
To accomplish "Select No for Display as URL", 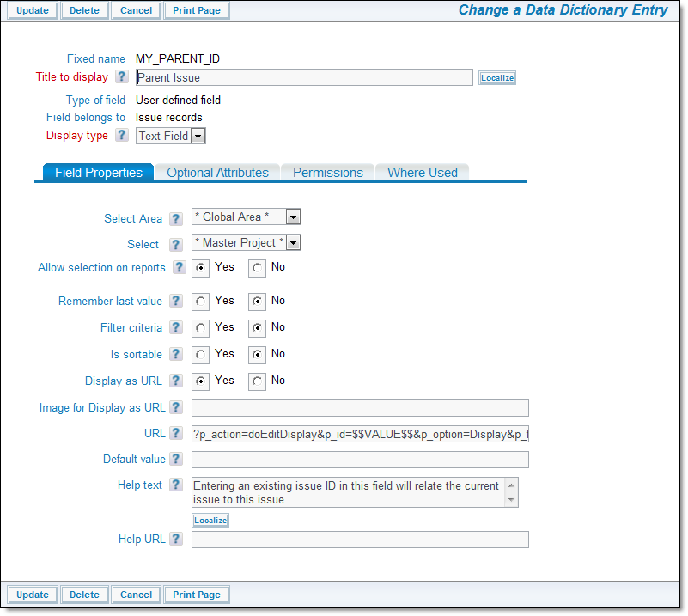I will click(258, 381).
